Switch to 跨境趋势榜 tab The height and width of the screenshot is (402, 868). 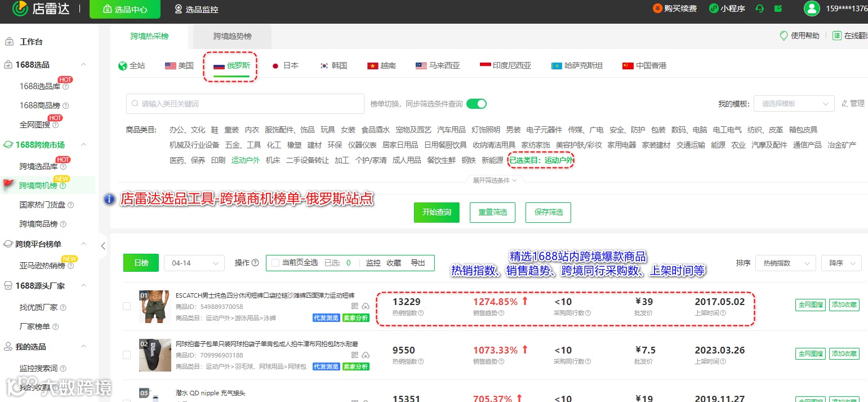[x=233, y=36]
